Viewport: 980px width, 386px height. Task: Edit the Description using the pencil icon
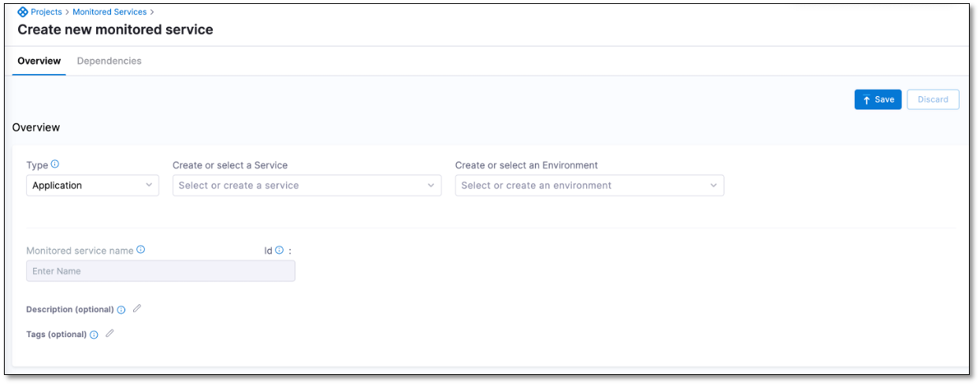[137, 309]
